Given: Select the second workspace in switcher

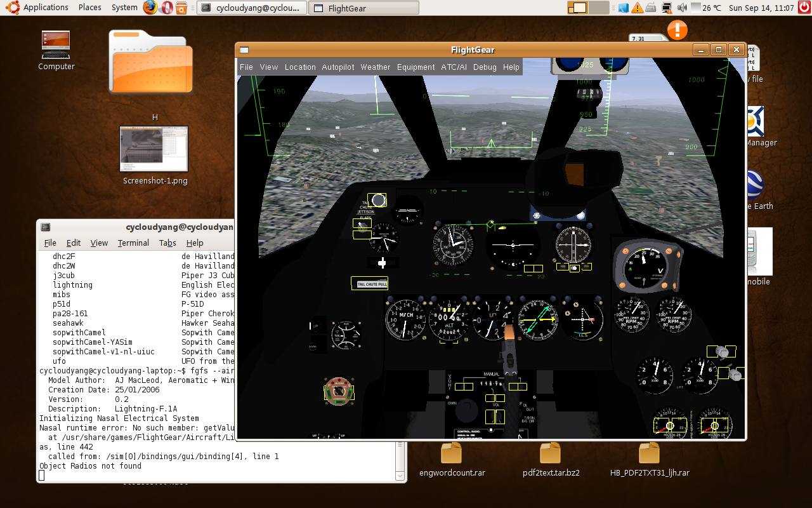Looking at the screenshot, I should 598,8.
